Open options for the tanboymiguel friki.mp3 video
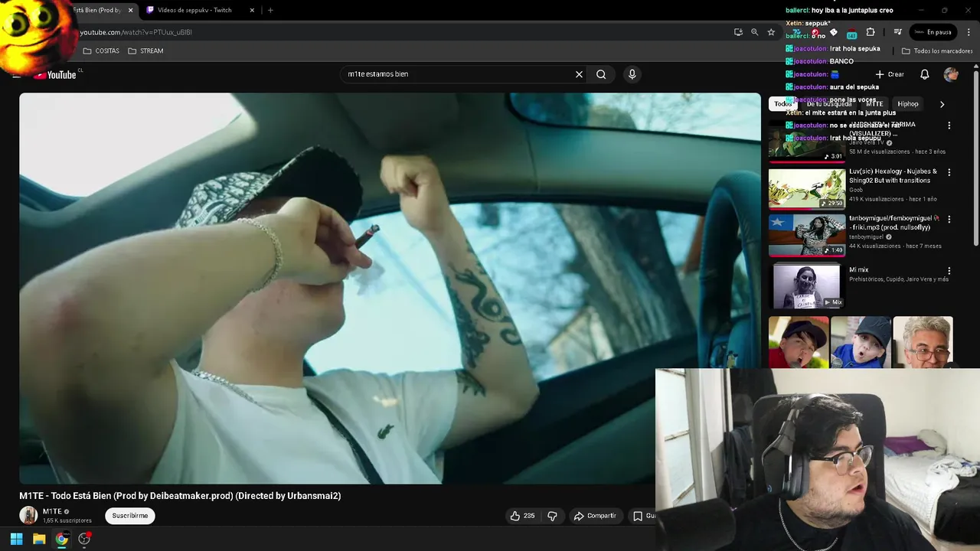Viewport: 980px width, 551px height. (x=949, y=219)
